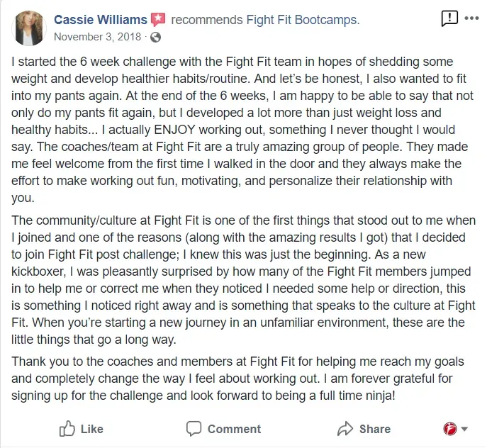Image resolution: width=487 pixels, height=448 pixels.
Task: Click the paragraph starting "I started the 6 week"
Action: click(x=242, y=130)
